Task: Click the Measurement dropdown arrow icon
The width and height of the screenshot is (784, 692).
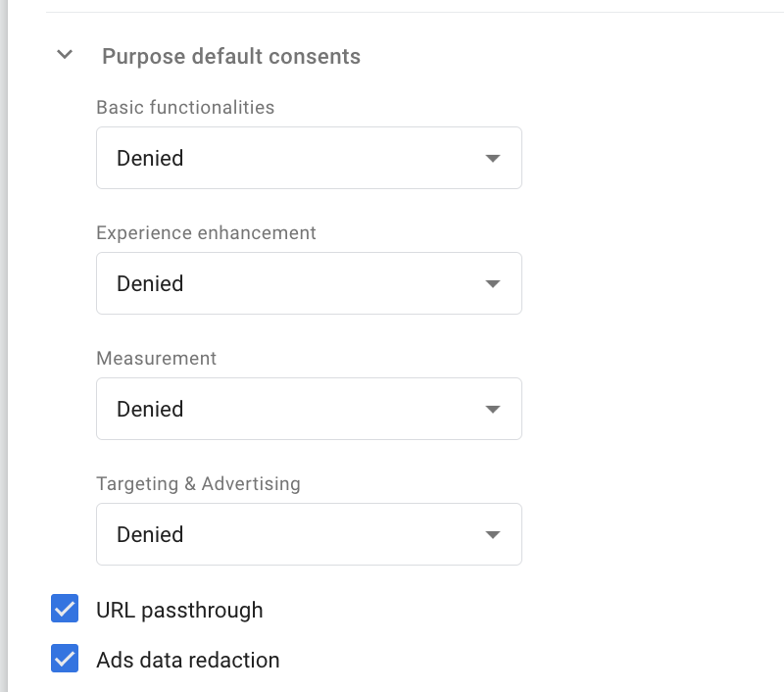Action: coord(493,409)
